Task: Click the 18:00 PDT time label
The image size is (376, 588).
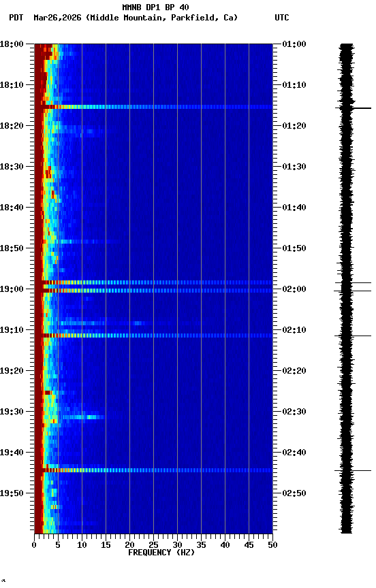Action: (12, 44)
